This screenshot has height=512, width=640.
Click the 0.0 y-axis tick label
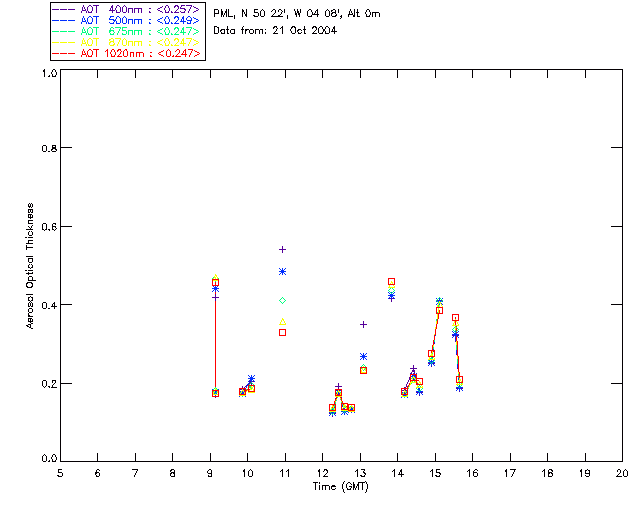click(49, 459)
